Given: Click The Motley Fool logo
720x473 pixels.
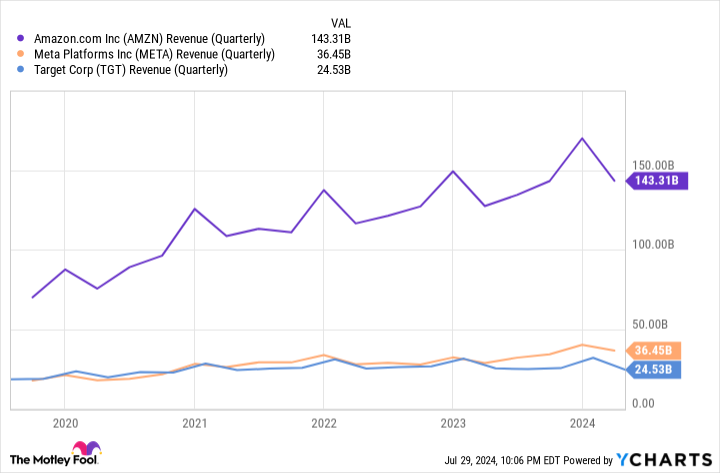Looking at the screenshot, I should pyautogui.click(x=56, y=454).
